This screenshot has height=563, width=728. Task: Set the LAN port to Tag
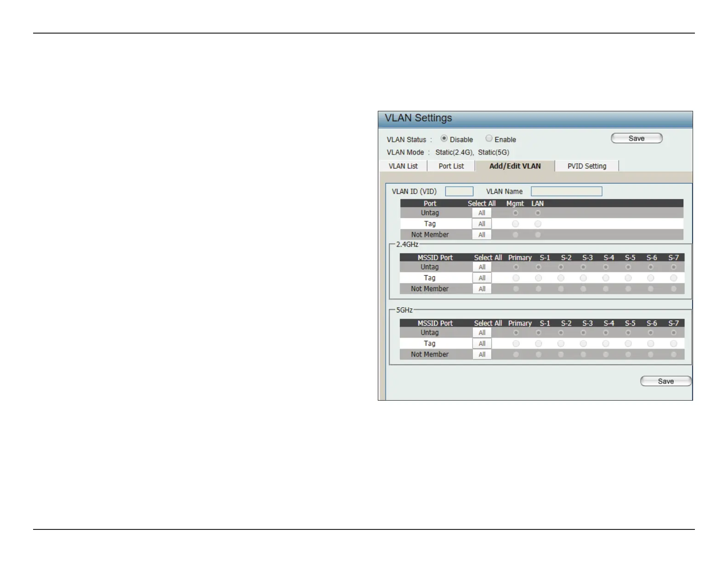[x=538, y=224]
